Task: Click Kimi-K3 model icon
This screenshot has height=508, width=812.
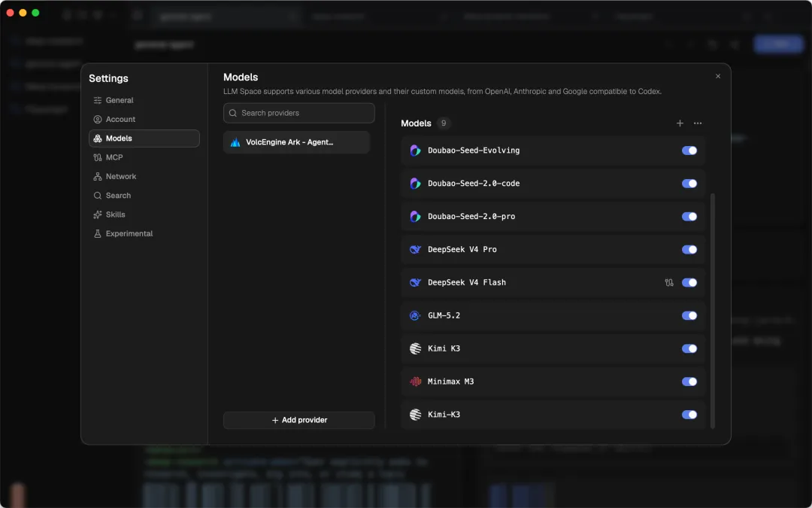Action: pos(415,415)
